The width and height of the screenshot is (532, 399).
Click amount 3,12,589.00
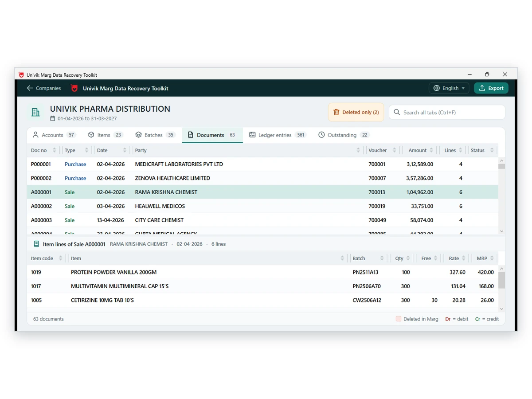click(x=420, y=164)
